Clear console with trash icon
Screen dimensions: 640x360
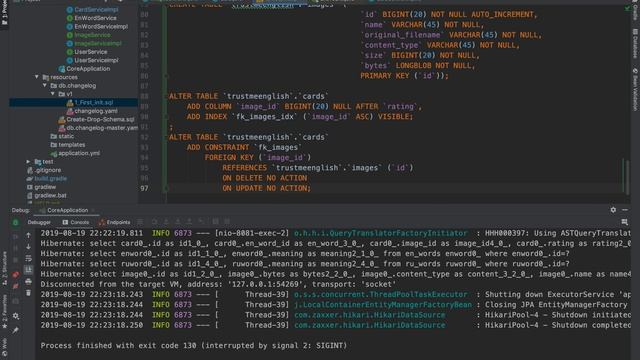(29, 293)
